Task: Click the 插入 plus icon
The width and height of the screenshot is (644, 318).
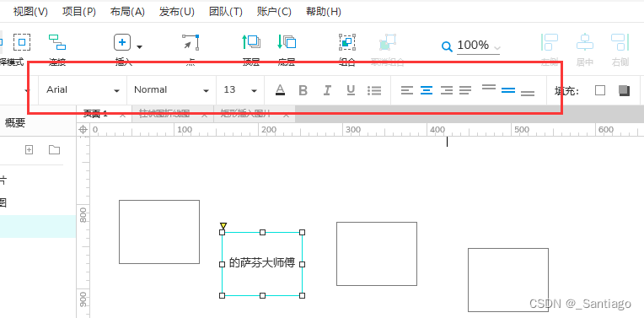Action: 122,42
